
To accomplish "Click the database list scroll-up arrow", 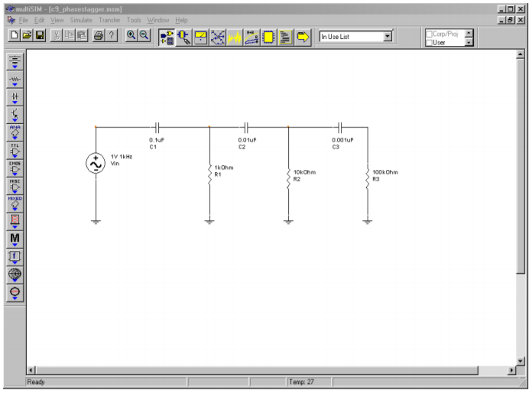I will click(469, 33).
